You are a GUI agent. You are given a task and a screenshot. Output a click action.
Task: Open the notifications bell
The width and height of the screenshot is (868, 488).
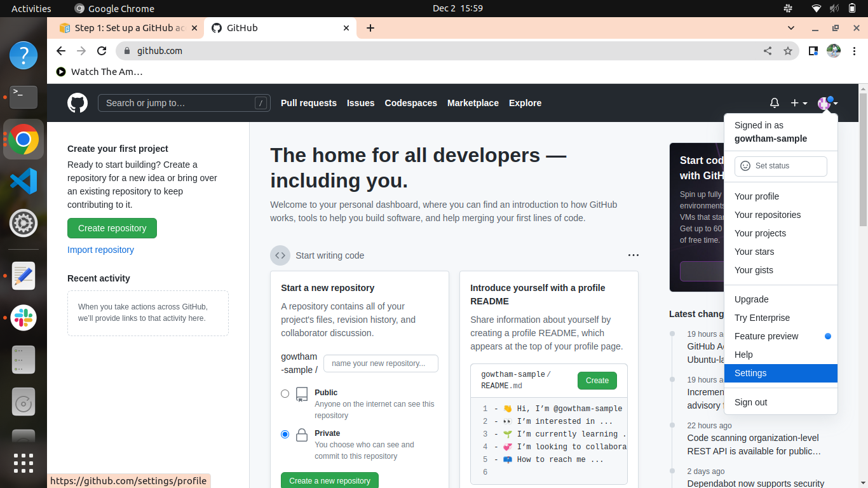pos(775,103)
